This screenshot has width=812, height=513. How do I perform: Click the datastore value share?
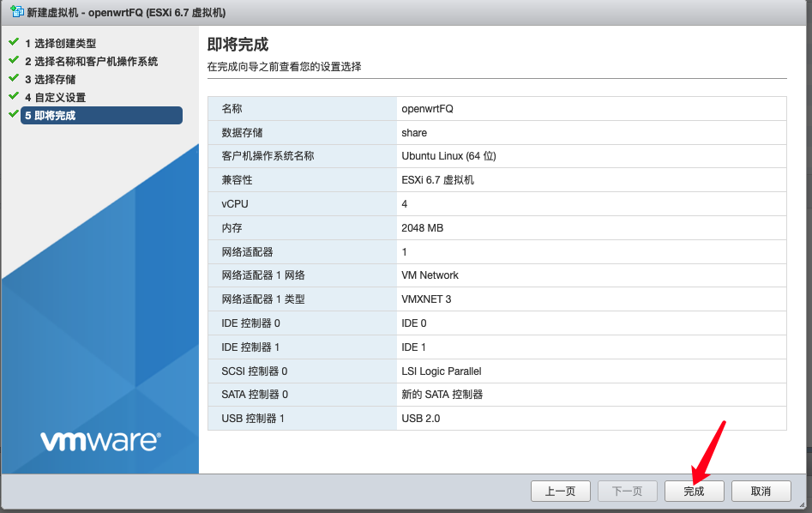(x=414, y=133)
